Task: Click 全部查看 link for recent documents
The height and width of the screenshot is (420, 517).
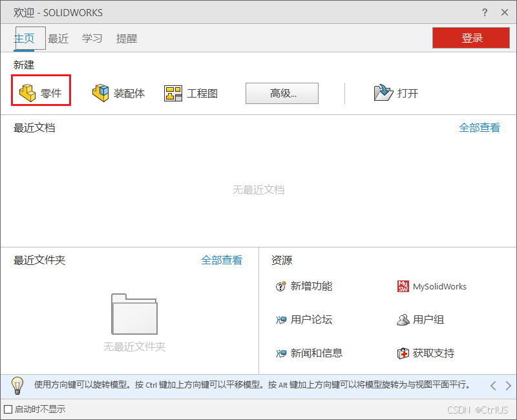Action: pos(480,127)
